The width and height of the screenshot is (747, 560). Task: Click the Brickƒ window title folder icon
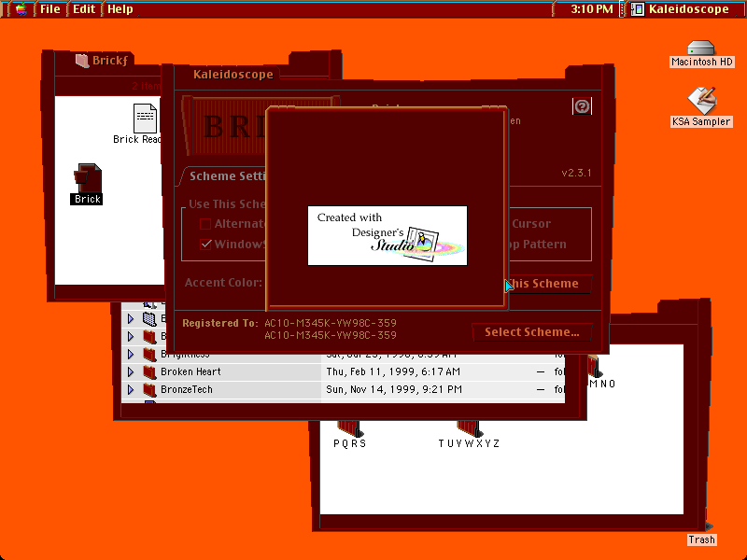click(x=82, y=61)
